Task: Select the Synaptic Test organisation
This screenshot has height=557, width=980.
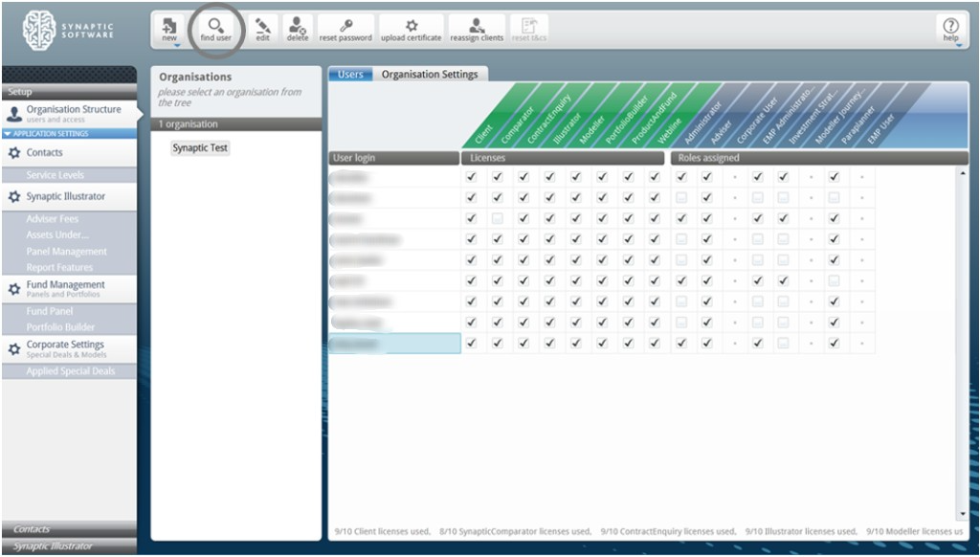Action: (x=200, y=148)
